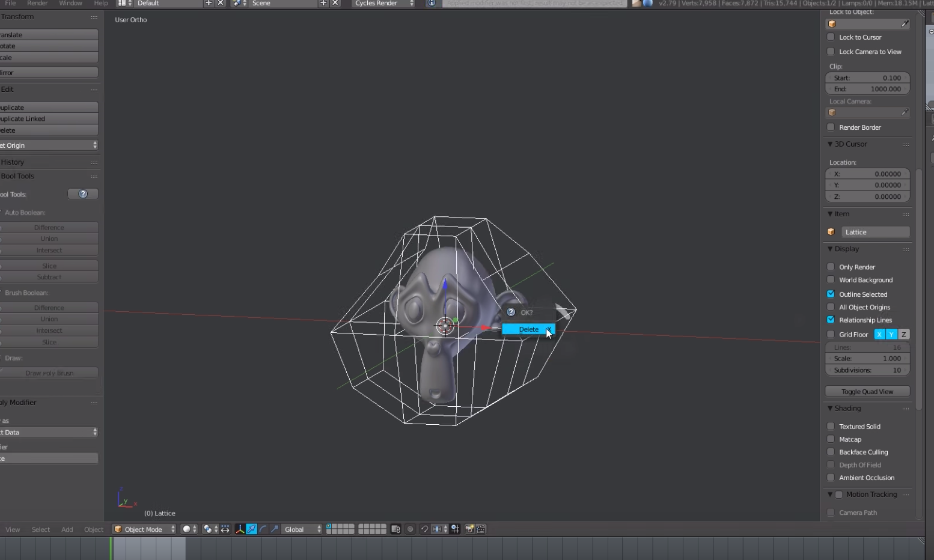This screenshot has height=560, width=934.
Task: Open the Render menu
Action: (x=37, y=4)
